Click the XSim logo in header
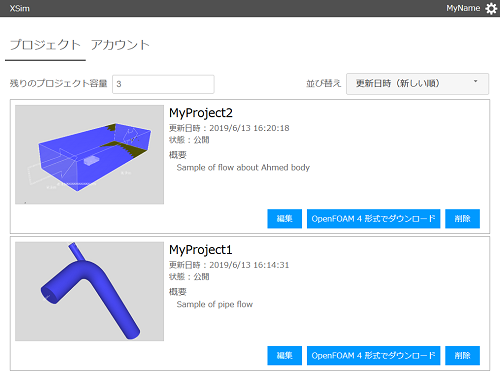 click(19, 8)
